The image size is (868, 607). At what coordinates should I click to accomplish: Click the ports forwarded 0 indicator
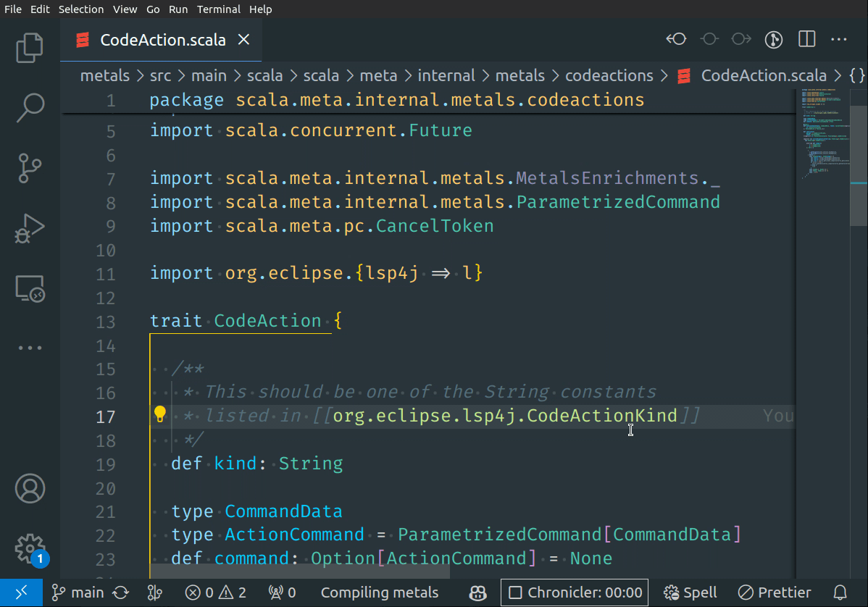click(282, 593)
